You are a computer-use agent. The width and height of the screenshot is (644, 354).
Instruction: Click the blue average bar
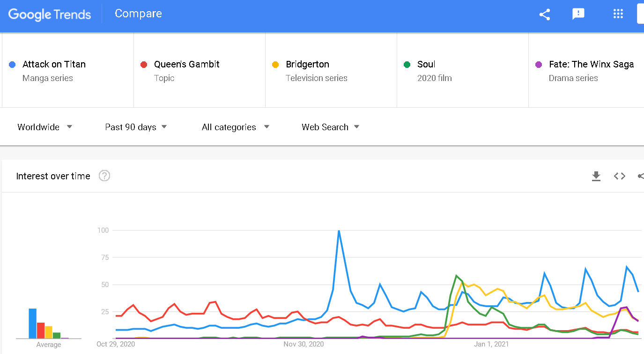[x=32, y=323]
